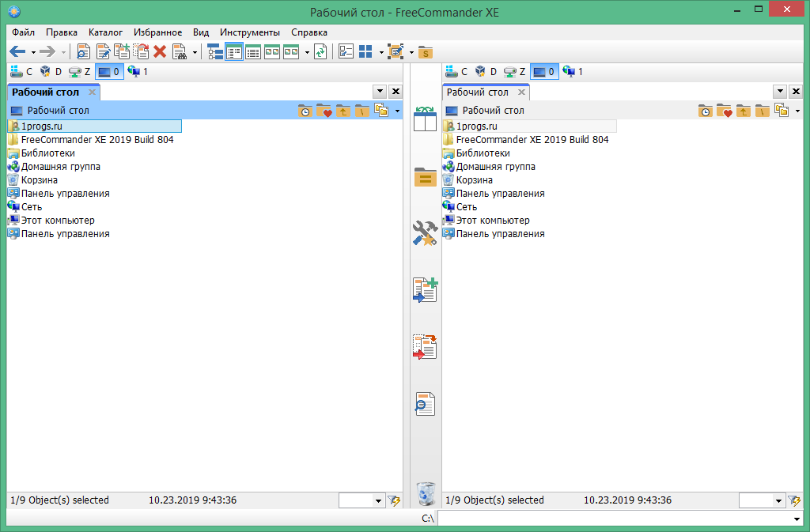Click the green refresh arrows toolbar icon
810x532 pixels.
click(320, 51)
